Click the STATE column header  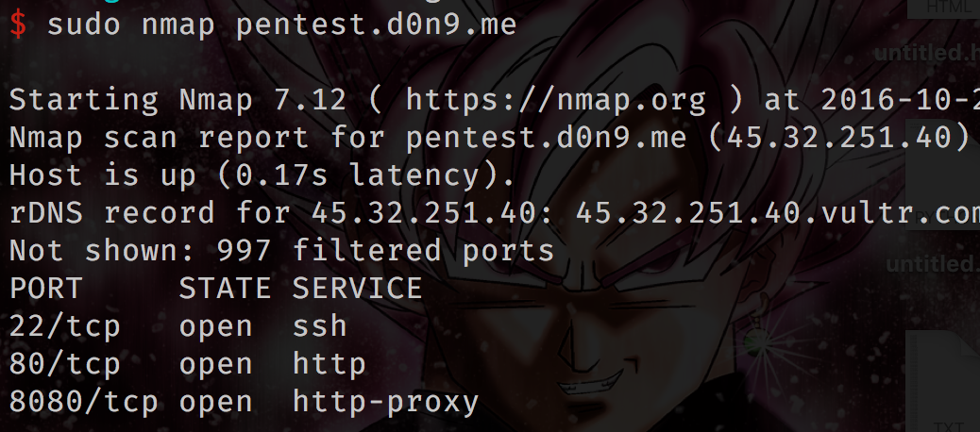pos(225,289)
